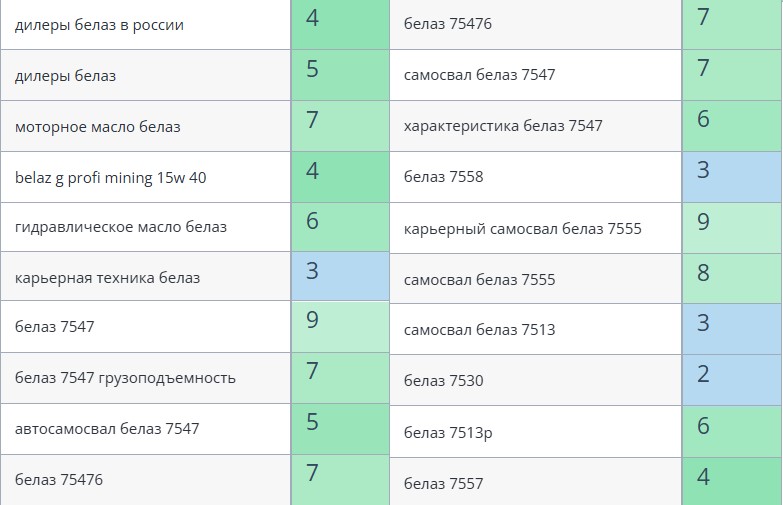Click the keyword "карьерная техника белаз"
This screenshot has width=783, height=505.
pos(107,277)
